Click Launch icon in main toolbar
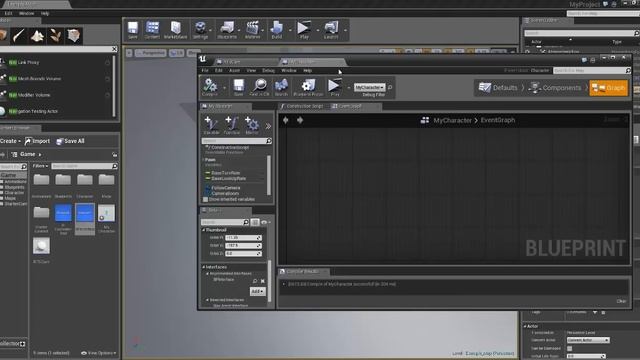Image resolution: width=640 pixels, height=360 pixels. click(331, 30)
